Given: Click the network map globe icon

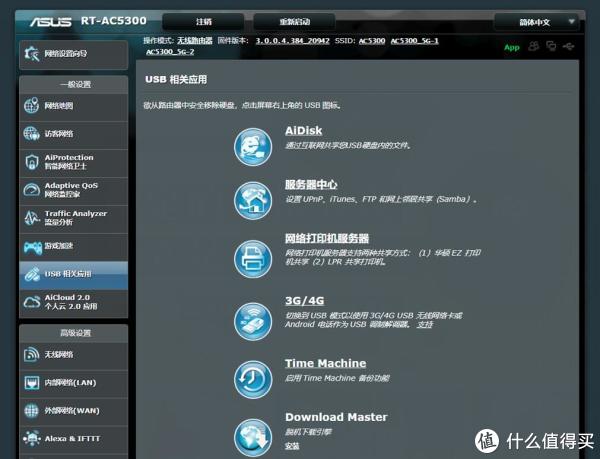Looking at the screenshot, I should click(x=31, y=105).
